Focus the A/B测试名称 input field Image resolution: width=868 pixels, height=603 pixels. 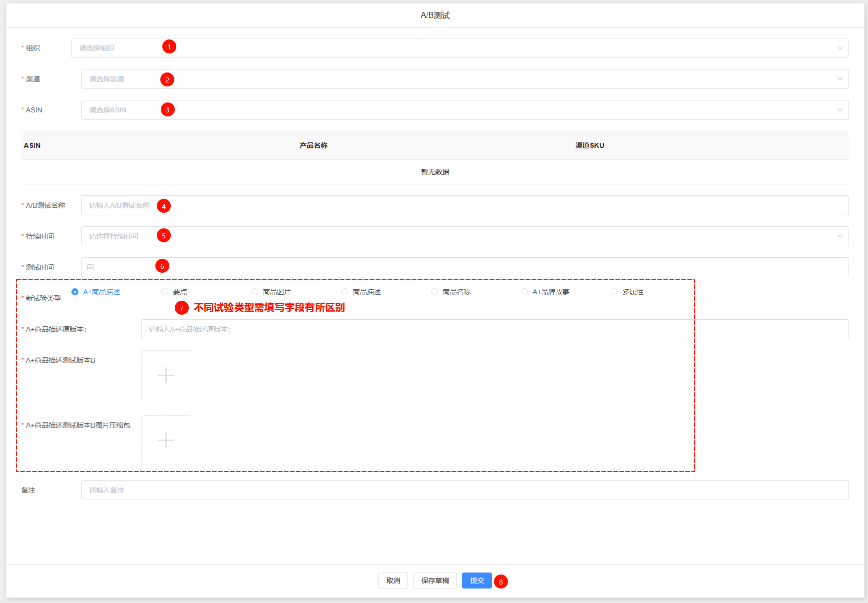pos(464,205)
